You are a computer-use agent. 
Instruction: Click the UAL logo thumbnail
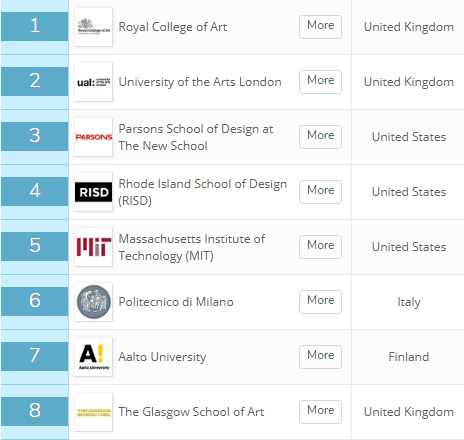point(94,82)
